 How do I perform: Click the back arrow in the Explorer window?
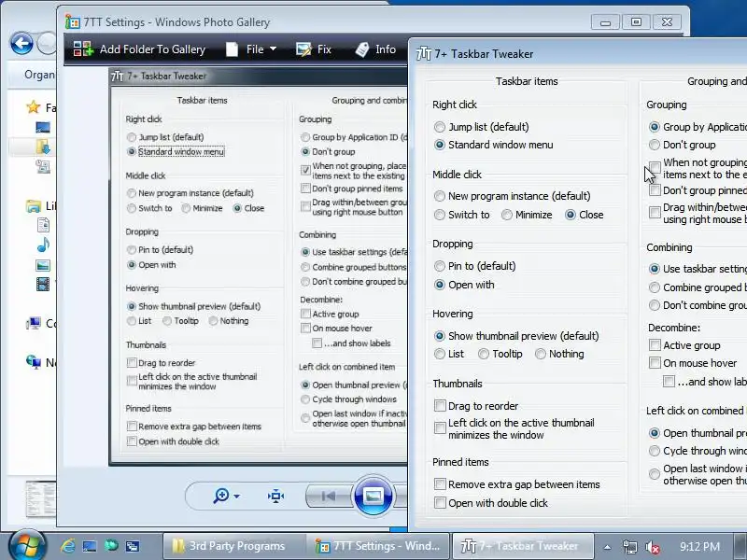[21, 44]
